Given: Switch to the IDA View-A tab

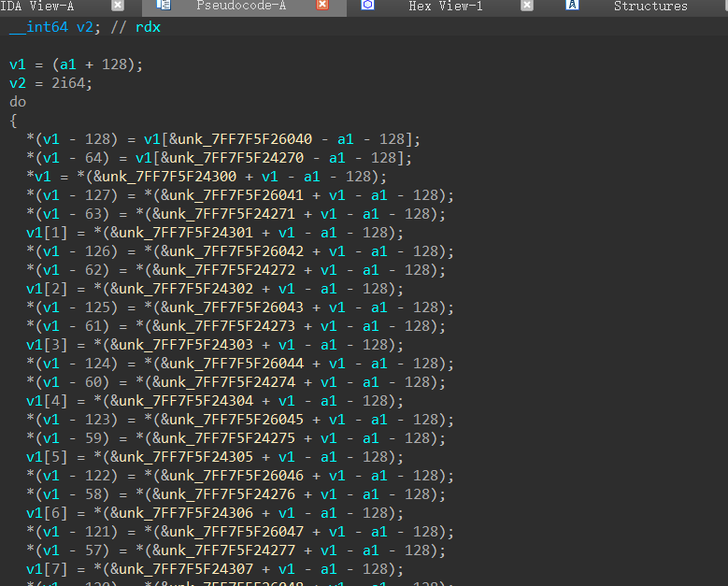Looking at the screenshot, I should [x=37, y=7].
